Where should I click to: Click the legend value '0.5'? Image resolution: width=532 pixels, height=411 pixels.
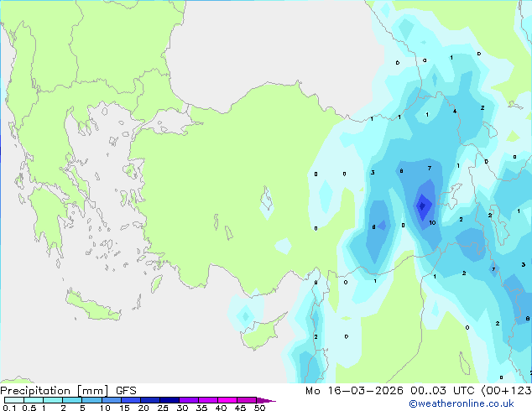pyautogui.click(x=29, y=408)
